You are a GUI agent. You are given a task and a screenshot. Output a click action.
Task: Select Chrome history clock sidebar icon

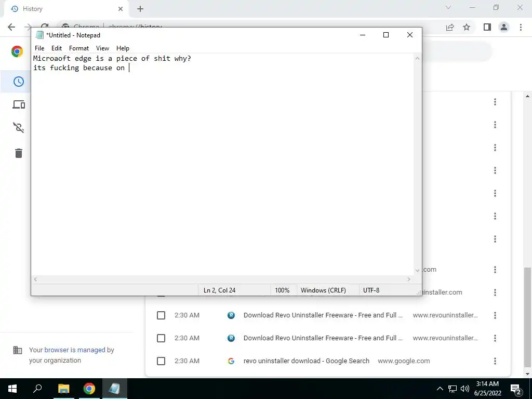18,82
